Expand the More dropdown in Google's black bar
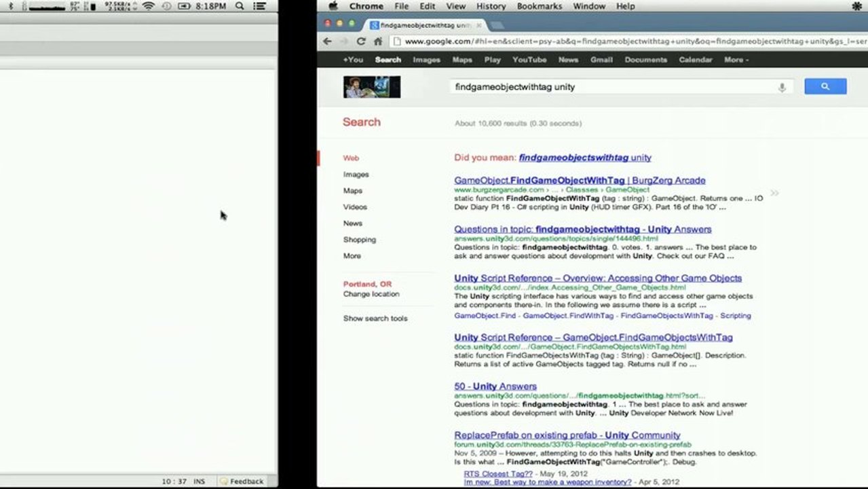Viewport: 868px width, 489px height. tap(736, 60)
